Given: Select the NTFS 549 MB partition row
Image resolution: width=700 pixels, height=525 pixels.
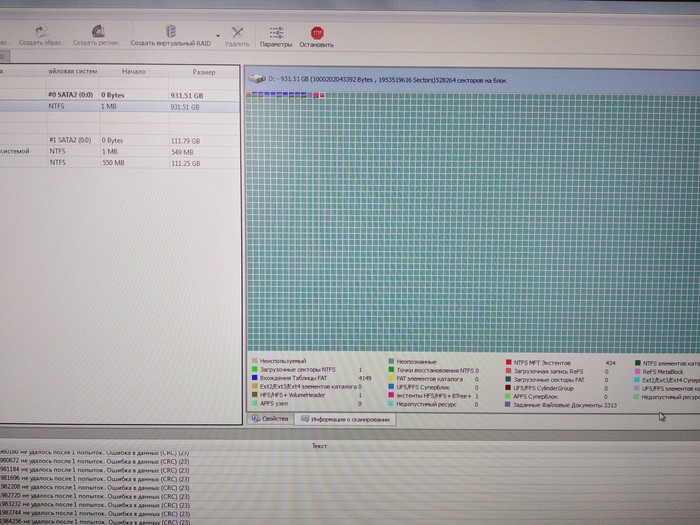Looking at the screenshot, I should pyautogui.click(x=120, y=151).
